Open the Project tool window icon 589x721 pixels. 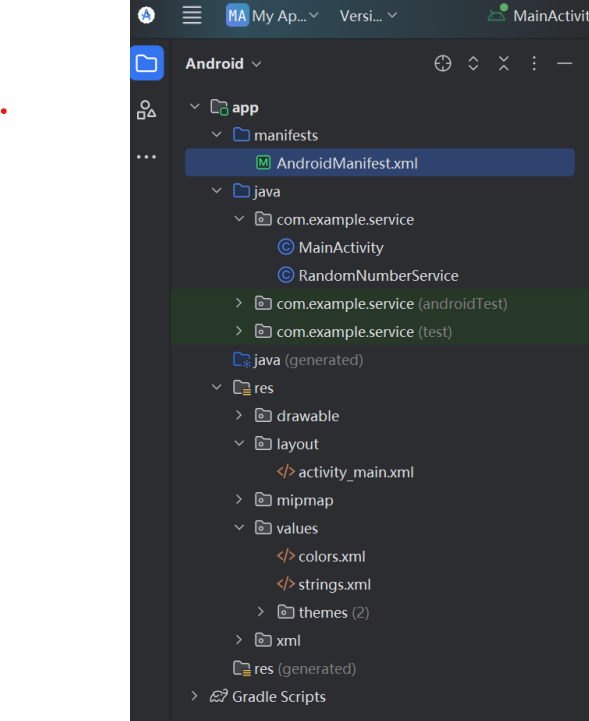pyautogui.click(x=147, y=63)
